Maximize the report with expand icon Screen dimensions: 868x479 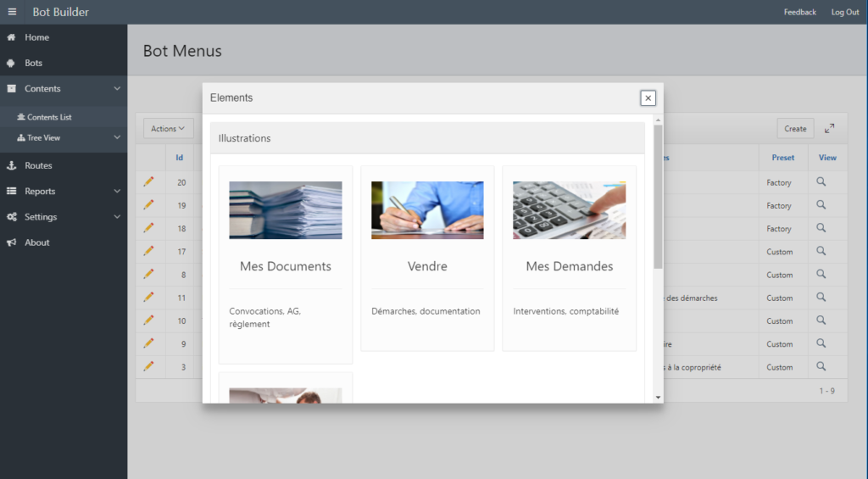[x=829, y=129]
